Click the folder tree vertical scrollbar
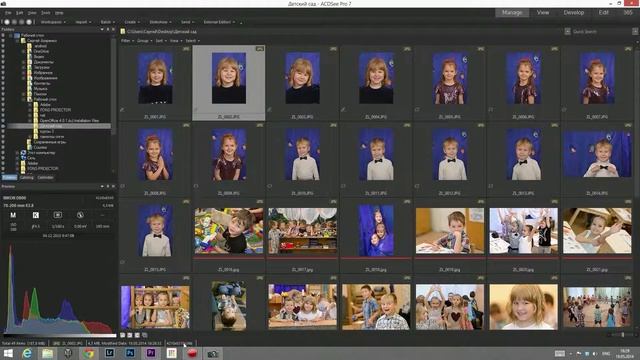Screen dimensions: 640x360 pyautogui.click(x=113, y=86)
